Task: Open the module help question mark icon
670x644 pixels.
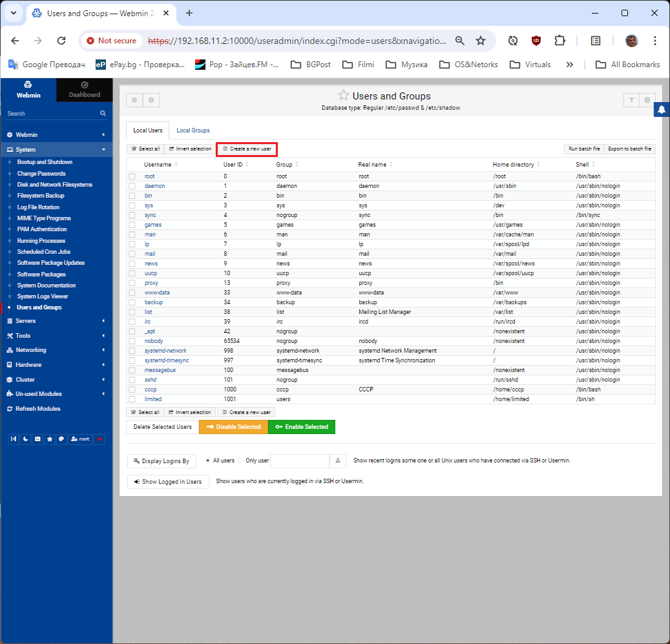Action: pos(151,100)
